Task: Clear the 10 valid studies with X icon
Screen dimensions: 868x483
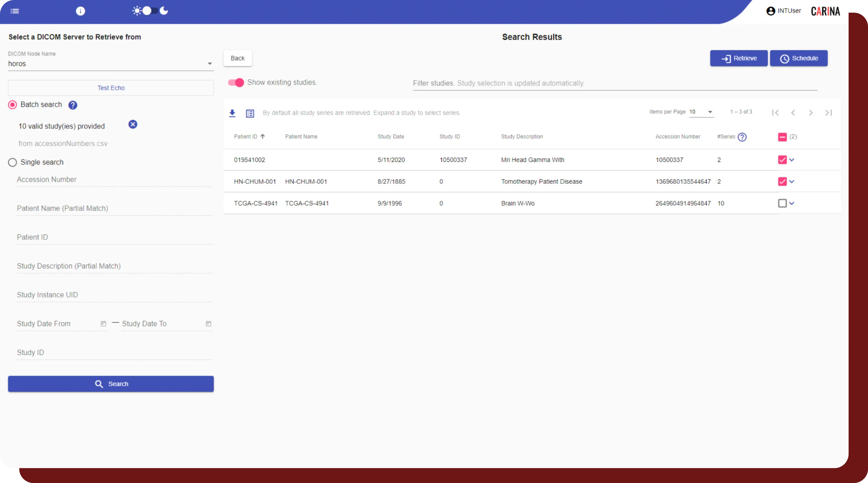Action: coord(133,124)
